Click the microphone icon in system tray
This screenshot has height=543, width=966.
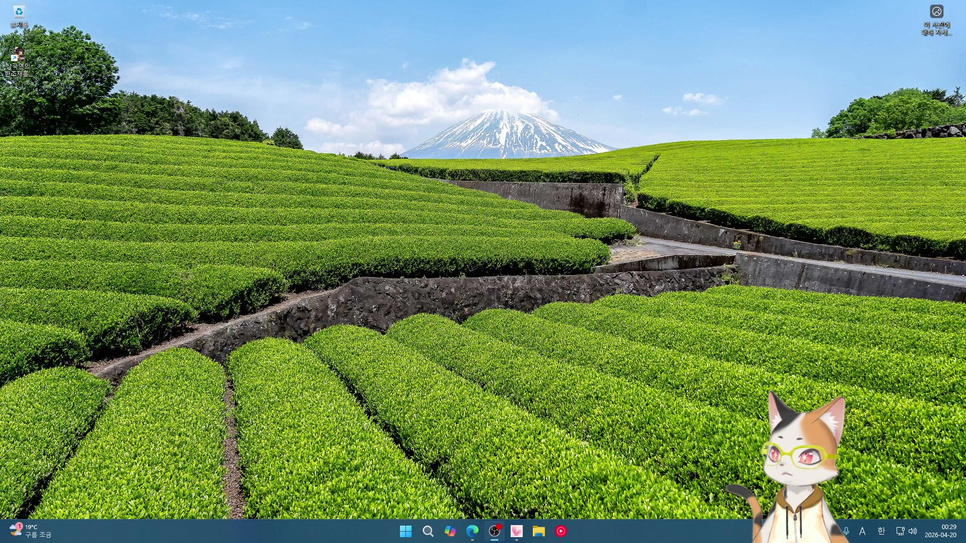point(846,531)
